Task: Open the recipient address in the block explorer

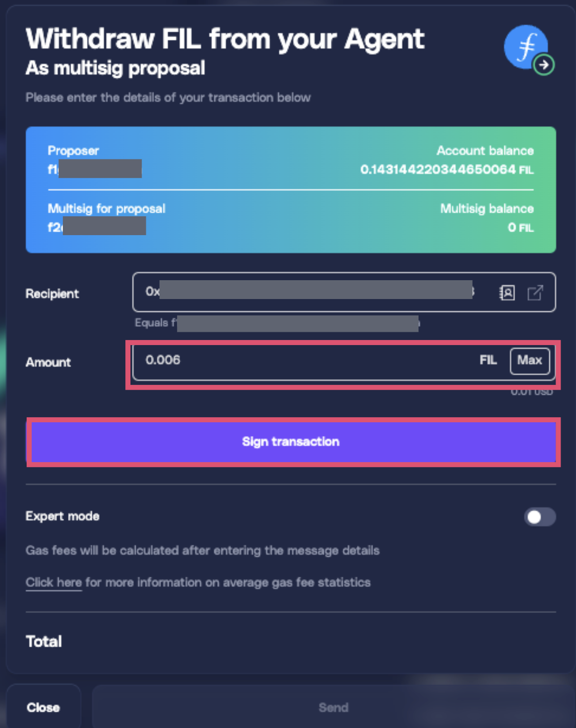Action: [x=535, y=292]
